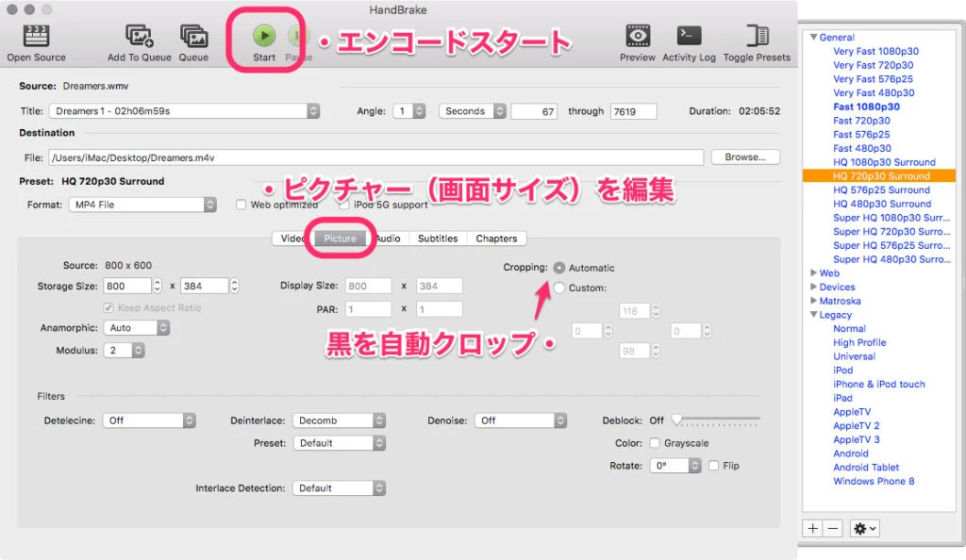Click the Storage Size height stepper arrows

234,286
